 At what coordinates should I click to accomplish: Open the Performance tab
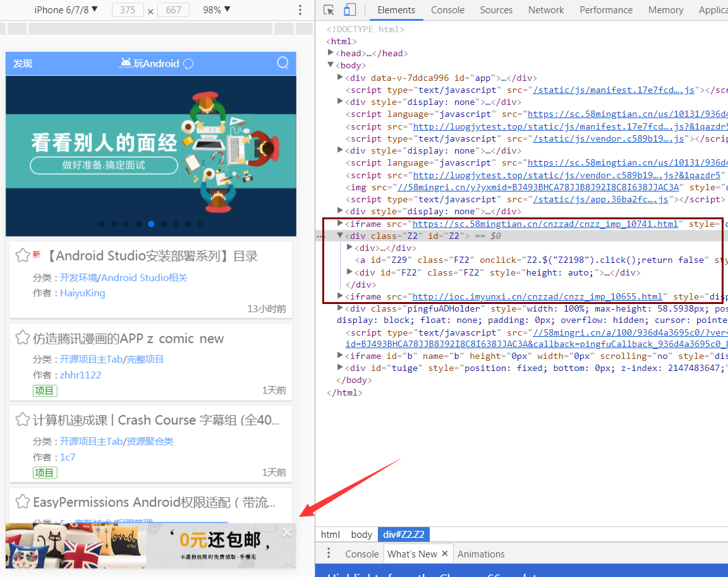click(606, 9)
